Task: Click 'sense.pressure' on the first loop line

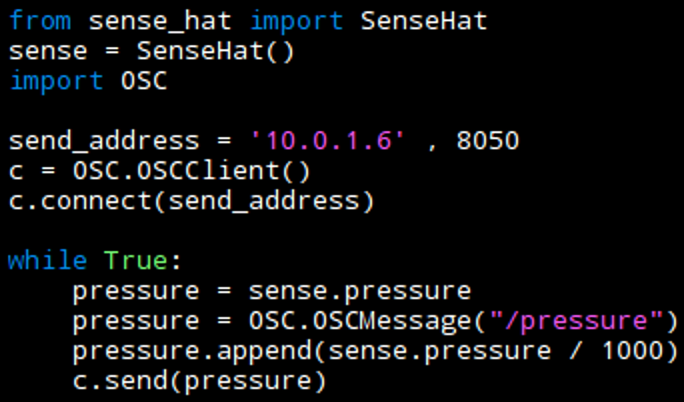Action: 359,292
